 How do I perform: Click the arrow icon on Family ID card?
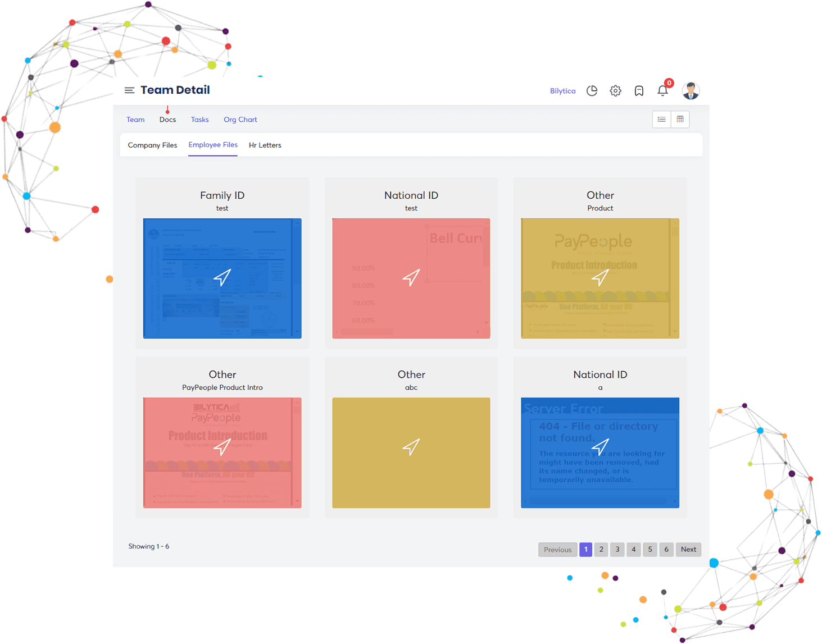point(222,277)
